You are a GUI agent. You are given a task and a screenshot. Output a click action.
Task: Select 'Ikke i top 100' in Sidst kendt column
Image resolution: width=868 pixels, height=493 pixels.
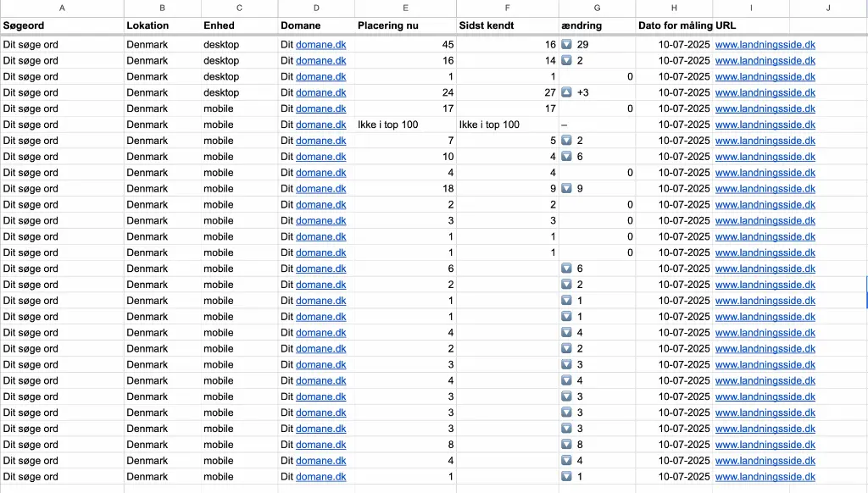[507, 125]
